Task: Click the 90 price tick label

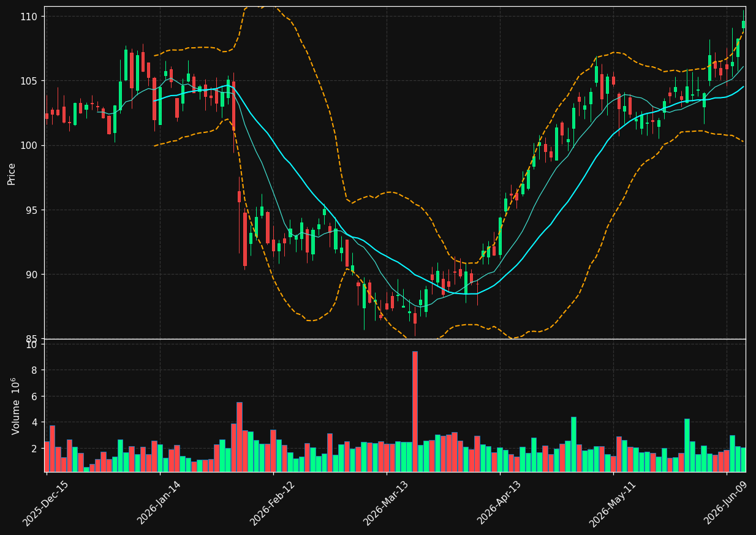Action: pos(32,274)
